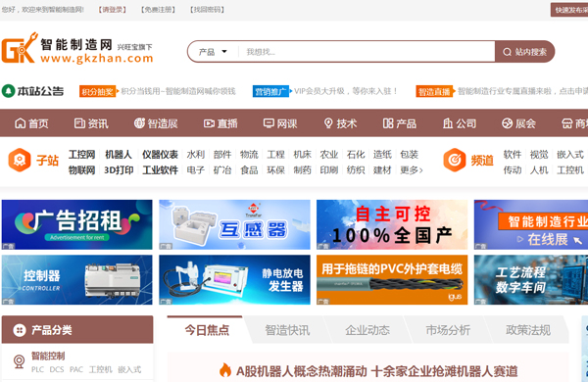The height and width of the screenshot is (382, 588).
Task: Click into the 我想找 search field
Action: click(367, 52)
